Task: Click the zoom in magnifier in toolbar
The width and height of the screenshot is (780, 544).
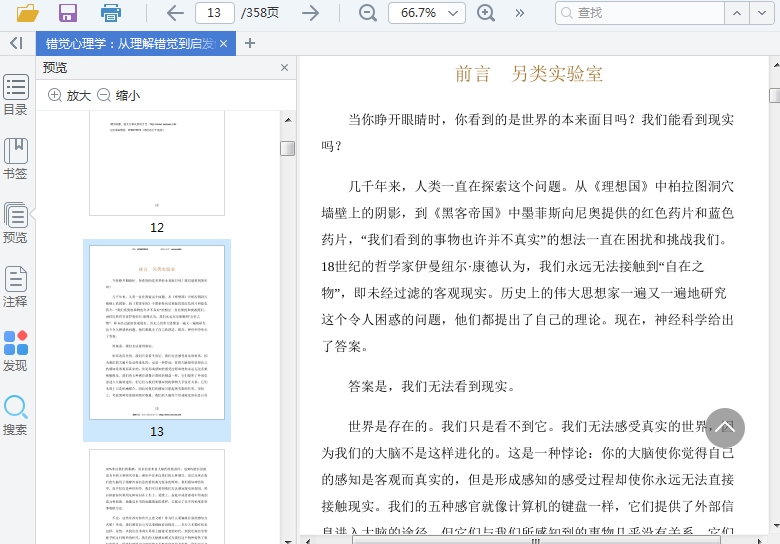Action: [x=486, y=13]
